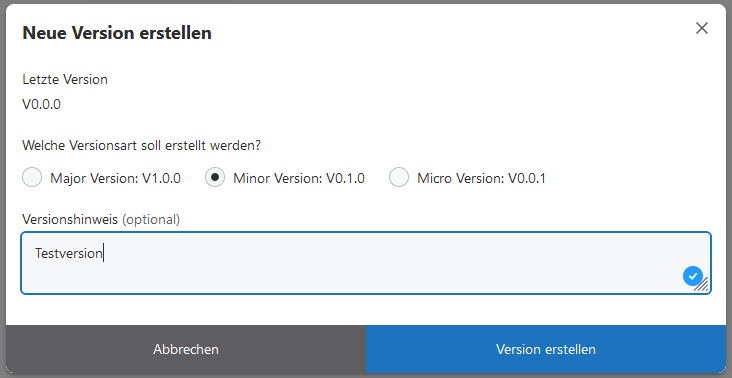
Task: Focus the Versionshinweis text area
Action: [x=366, y=263]
